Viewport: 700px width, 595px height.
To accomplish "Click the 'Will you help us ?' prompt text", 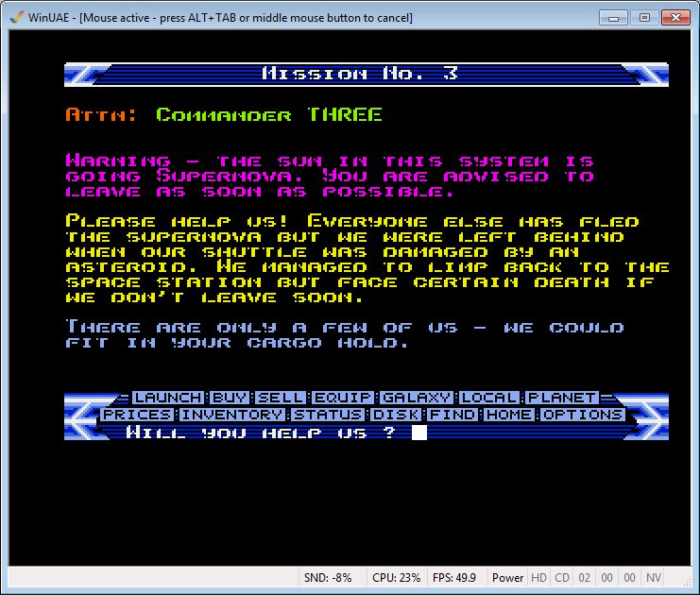I will pyautogui.click(x=261, y=433).
